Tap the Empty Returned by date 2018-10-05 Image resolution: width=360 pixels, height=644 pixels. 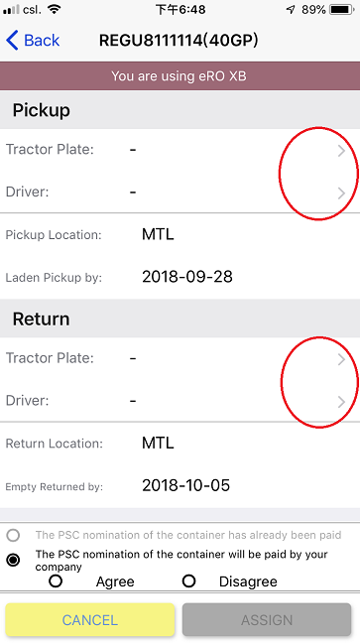point(186,485)
